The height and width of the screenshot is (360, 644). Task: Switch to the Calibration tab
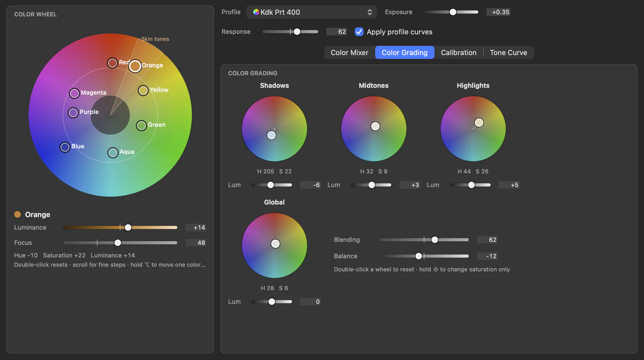tap(458, 53)
